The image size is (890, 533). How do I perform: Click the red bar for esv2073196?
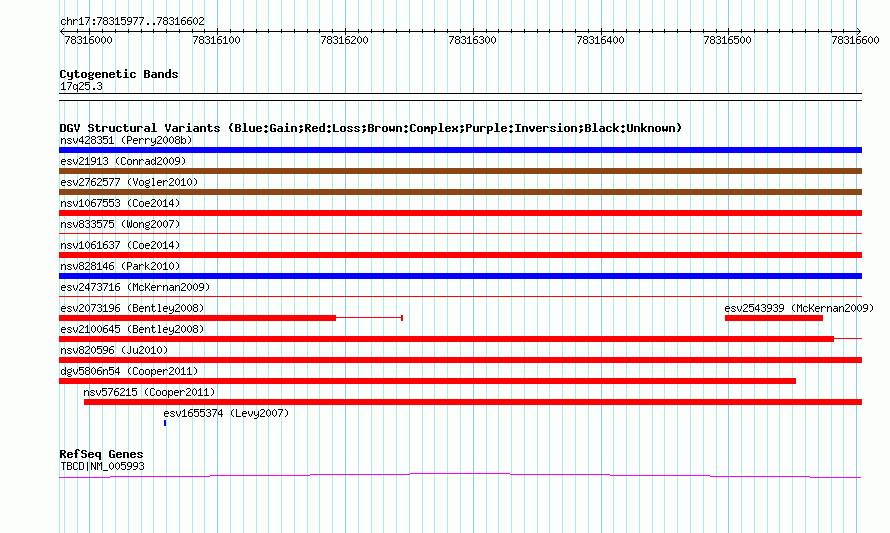point(198,318)
